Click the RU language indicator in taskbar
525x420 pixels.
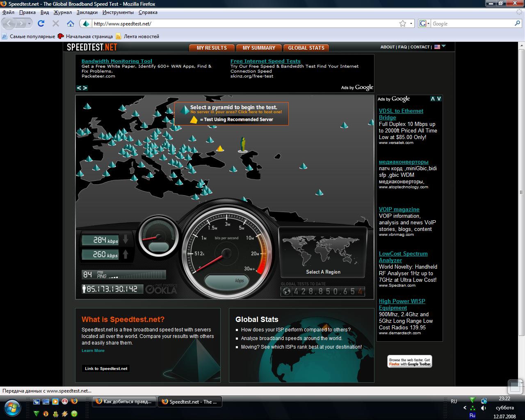[x=454, y=402]
